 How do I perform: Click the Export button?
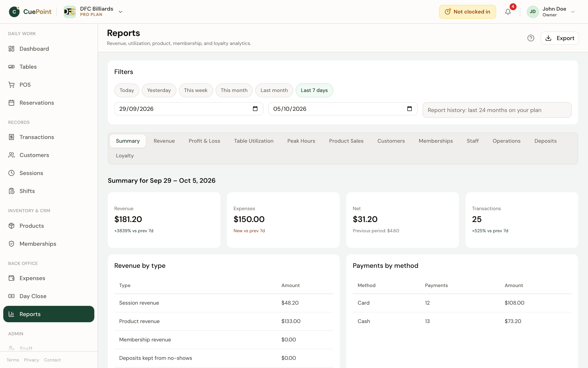[560, 38]
